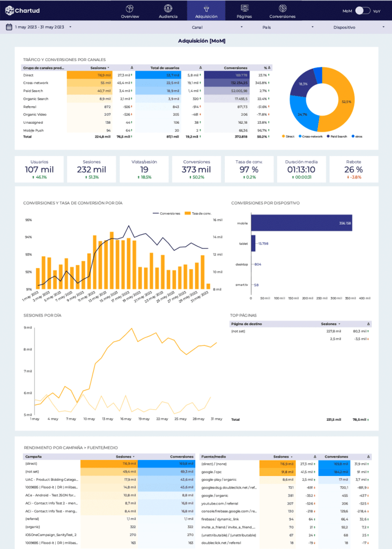Click the tablet bar value 15.798
This screenshot has width=392, height=549.
click(x=263, y=243)
